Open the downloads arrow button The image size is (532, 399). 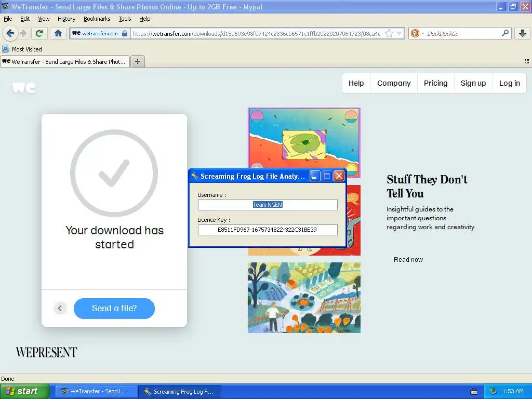pyautogui.click(x=523, y=33)
